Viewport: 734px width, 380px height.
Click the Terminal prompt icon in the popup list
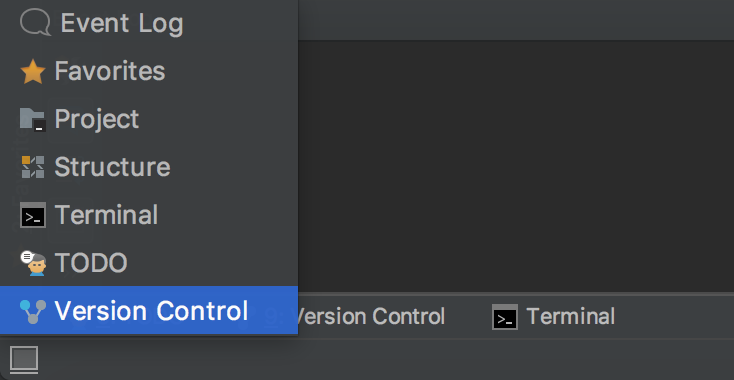[x=33, y=215]
